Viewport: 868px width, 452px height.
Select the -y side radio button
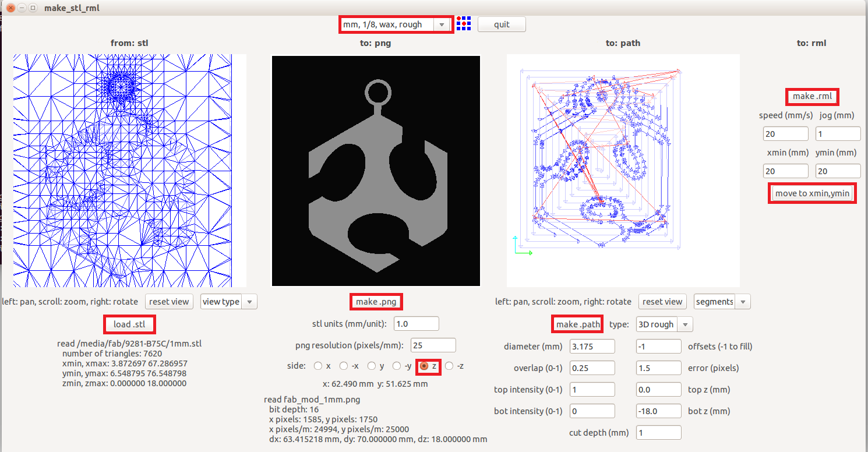pyautogui.click(x=397, y=366)
